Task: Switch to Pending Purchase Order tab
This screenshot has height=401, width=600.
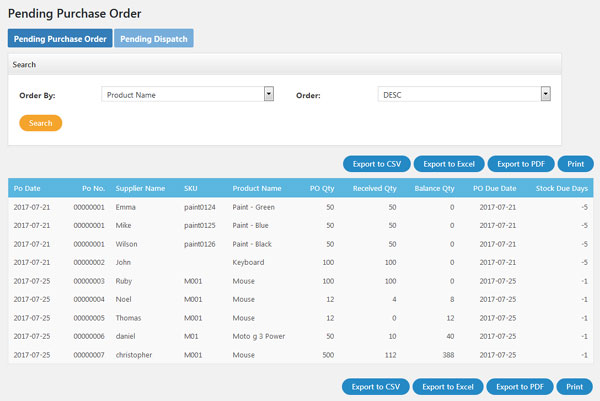Action: point(60,38)
